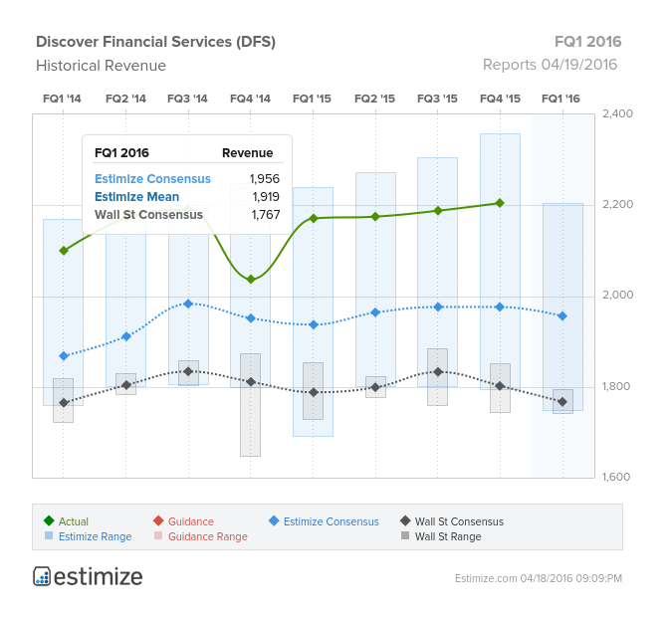Click the Estimize.com timestamp footer text
The width and height of the screenshot is (672, 617).
[539, 578]
